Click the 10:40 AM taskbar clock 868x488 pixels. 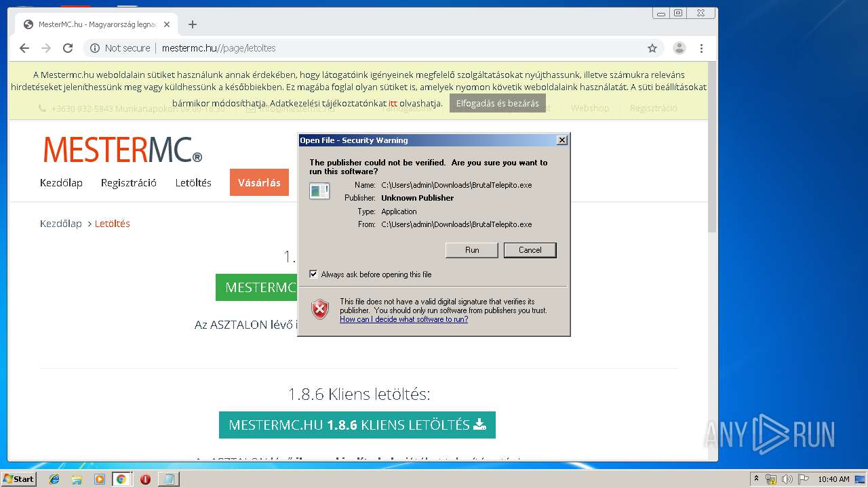click(x=833, y=479)
